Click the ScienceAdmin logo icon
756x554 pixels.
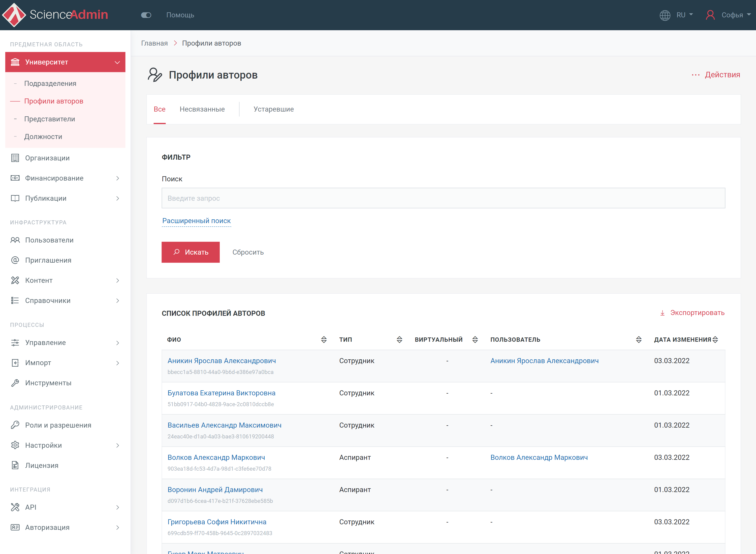tap(14, 15)
